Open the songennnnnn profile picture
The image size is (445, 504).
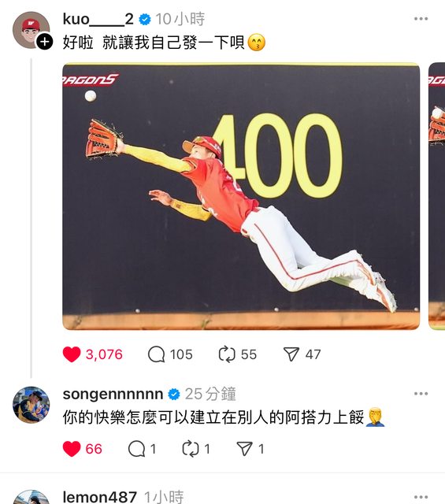point(32,405)
